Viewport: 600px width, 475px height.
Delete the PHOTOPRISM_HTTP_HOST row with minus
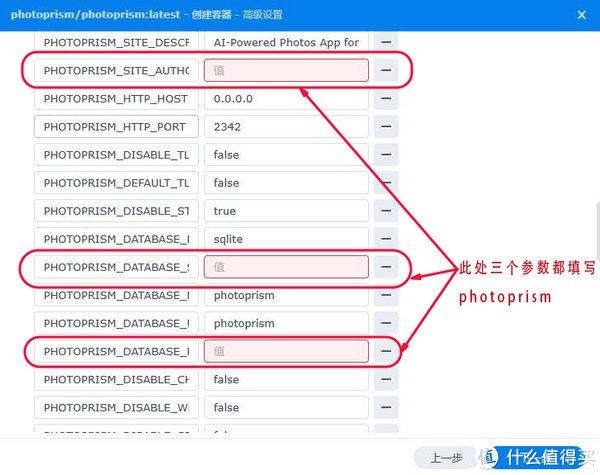386,98
